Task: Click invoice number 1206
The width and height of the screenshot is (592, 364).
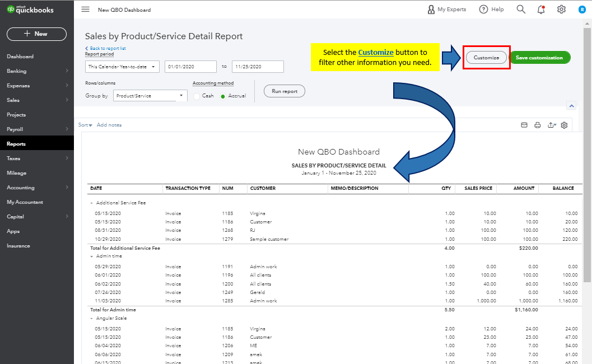Action: click(x=227, y=346)
